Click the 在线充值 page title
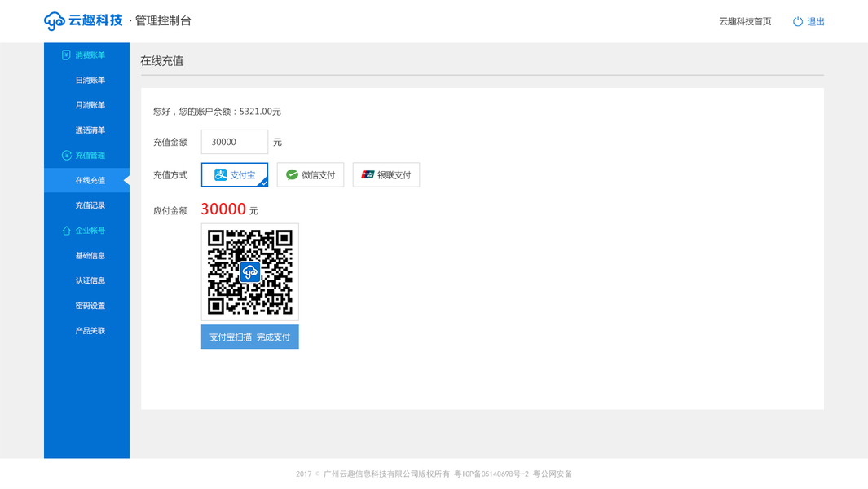 click(161, 61)
